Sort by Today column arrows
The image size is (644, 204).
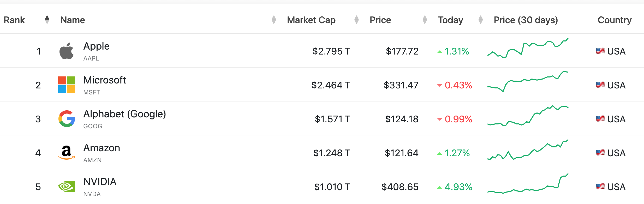pos(481,20)
